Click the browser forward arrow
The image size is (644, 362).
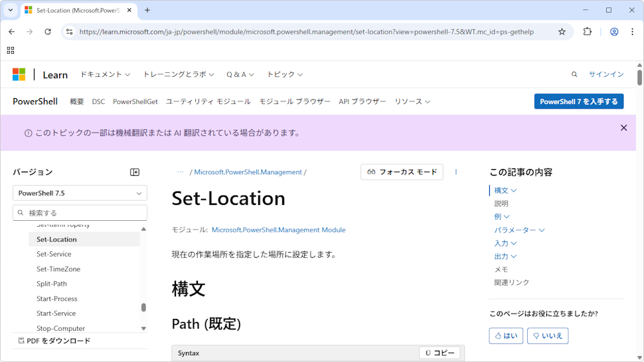click(30, 32)
